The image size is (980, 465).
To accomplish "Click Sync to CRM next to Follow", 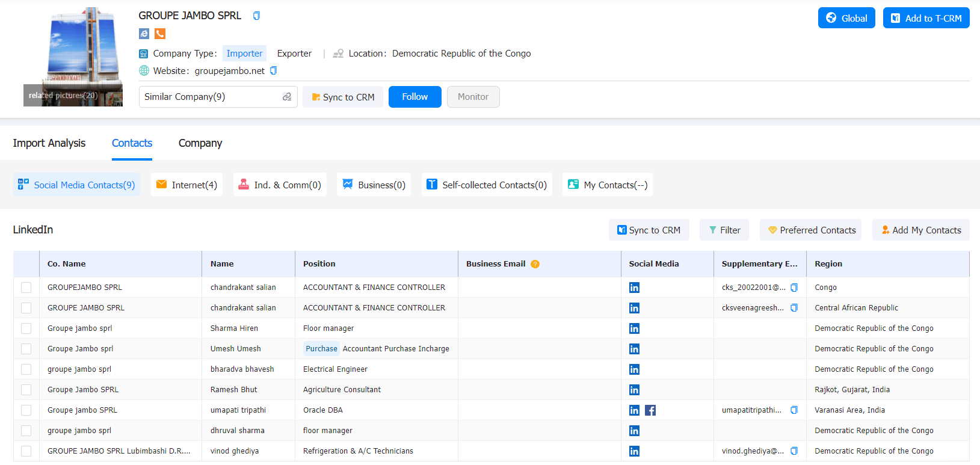I will (343, 97).
